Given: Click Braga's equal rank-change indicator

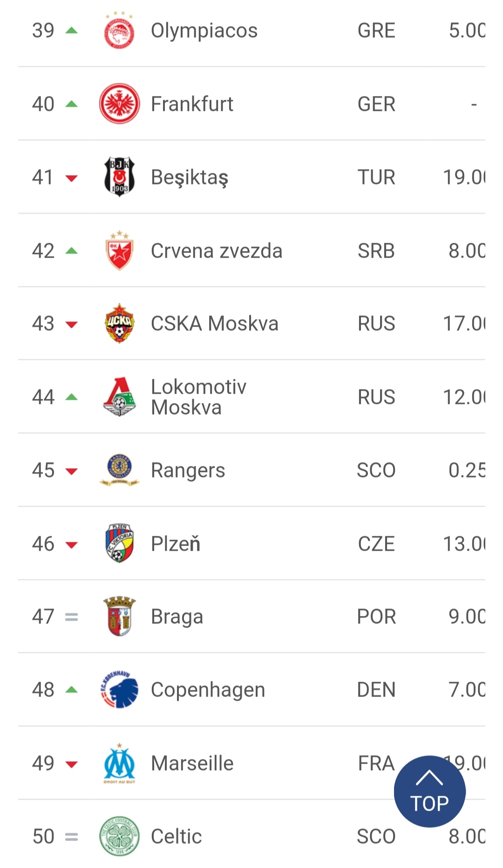Looking at the screenshot, I should pyautogui.click(x=71, y=617).
